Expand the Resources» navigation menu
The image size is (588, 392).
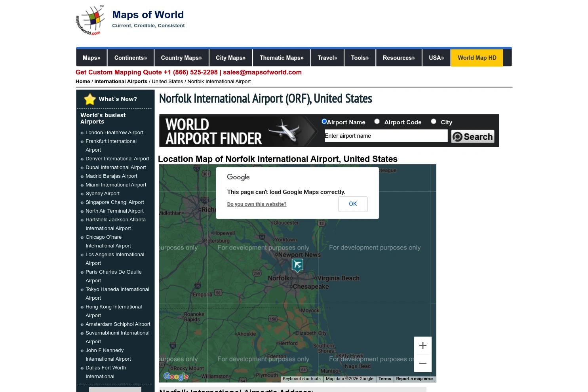tap(399, 58)
